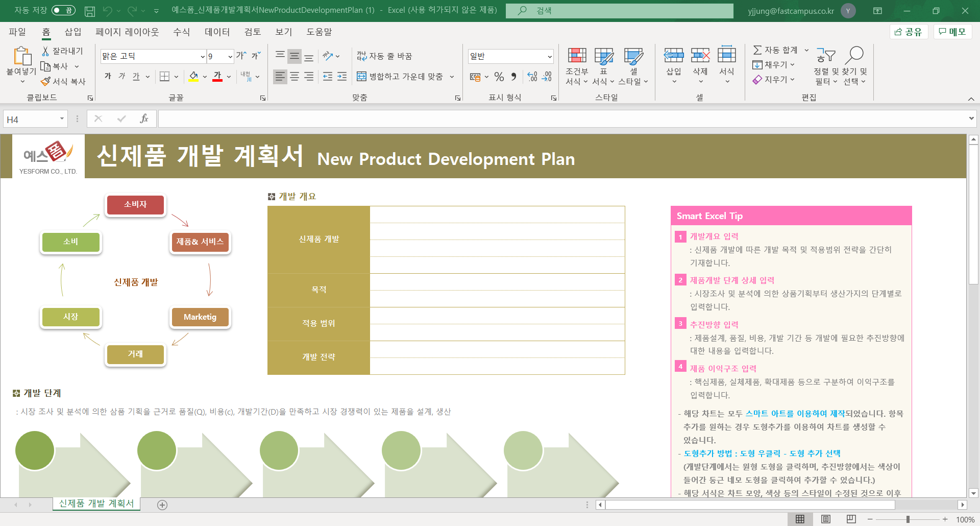Expand the formula bar chevron
The width and height of the screenshot is (980, 526).
[971, 119]
